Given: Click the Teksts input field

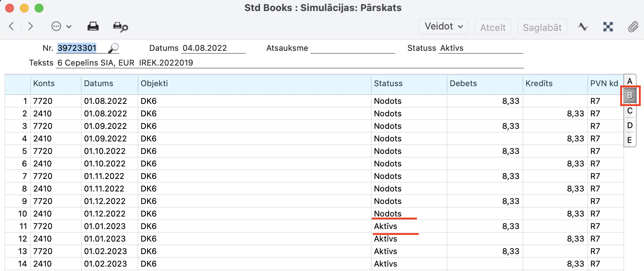Looking at the screenshot, I should (x=290, y=63).
